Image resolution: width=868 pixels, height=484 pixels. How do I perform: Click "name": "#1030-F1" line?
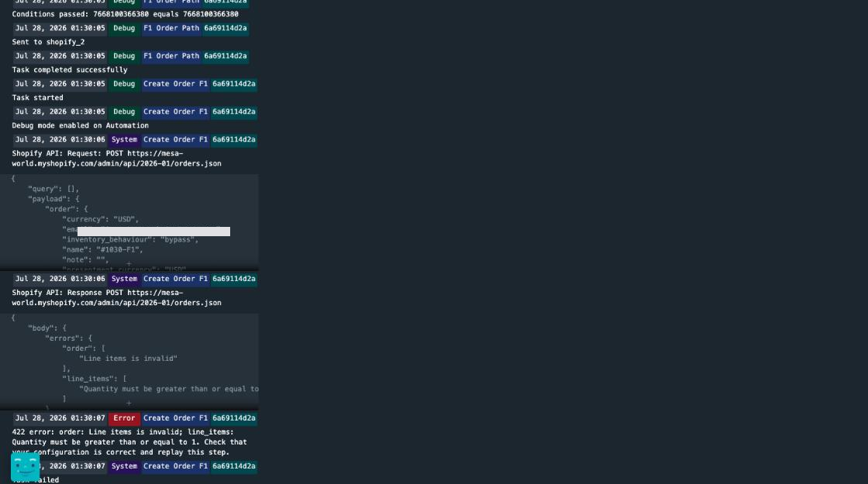tap(102, 250)
